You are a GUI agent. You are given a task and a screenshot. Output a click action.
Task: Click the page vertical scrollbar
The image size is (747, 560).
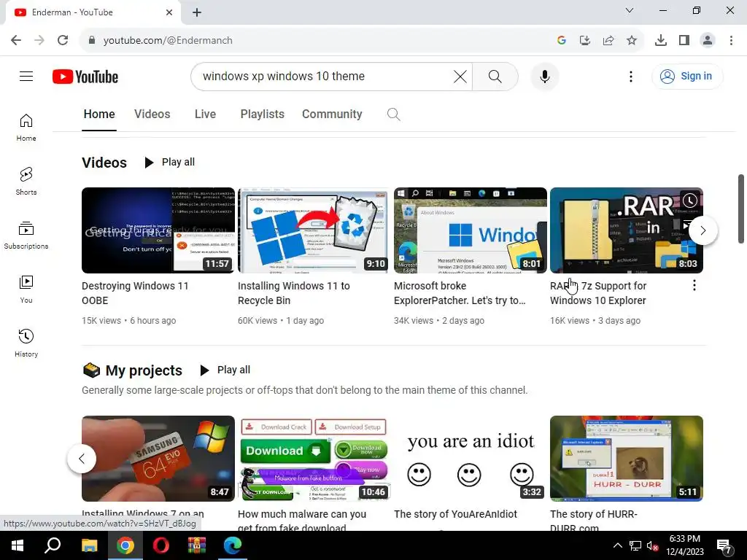741,209
